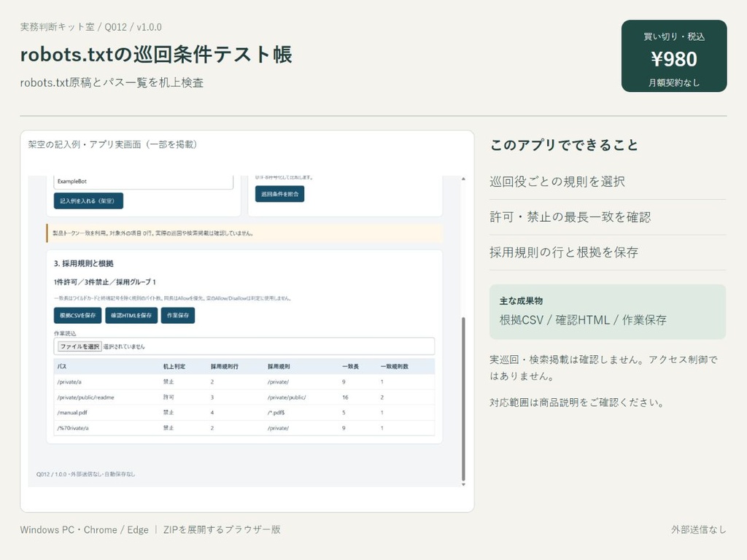Click the 確認HTMLを保存 button
This screenshot has height=560, width=747.
[131, 315]
